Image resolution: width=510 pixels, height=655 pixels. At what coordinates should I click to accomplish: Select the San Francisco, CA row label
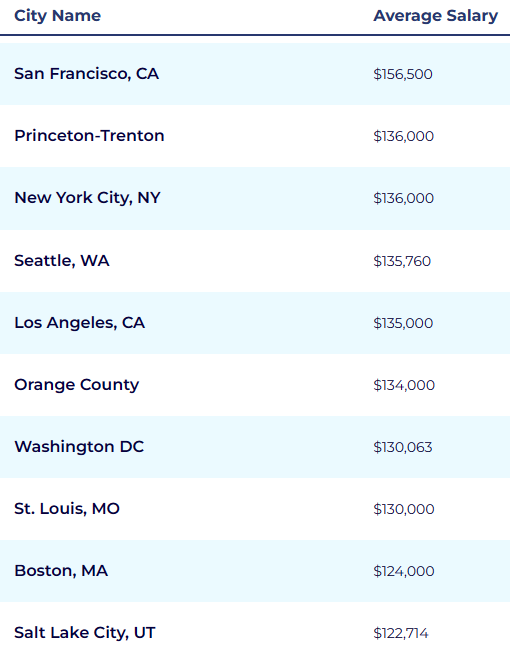[86, 74]
